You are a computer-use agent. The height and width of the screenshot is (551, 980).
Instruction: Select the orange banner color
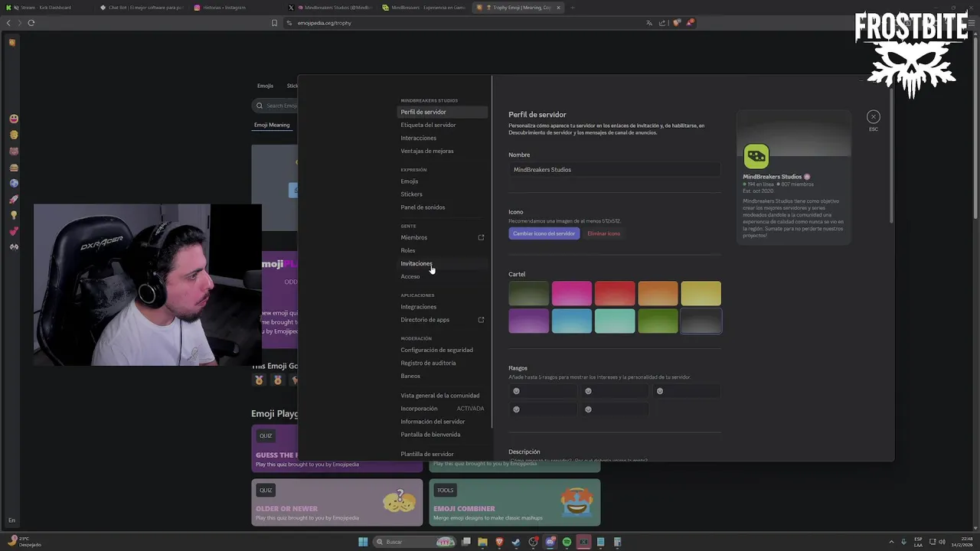[658, 293]
